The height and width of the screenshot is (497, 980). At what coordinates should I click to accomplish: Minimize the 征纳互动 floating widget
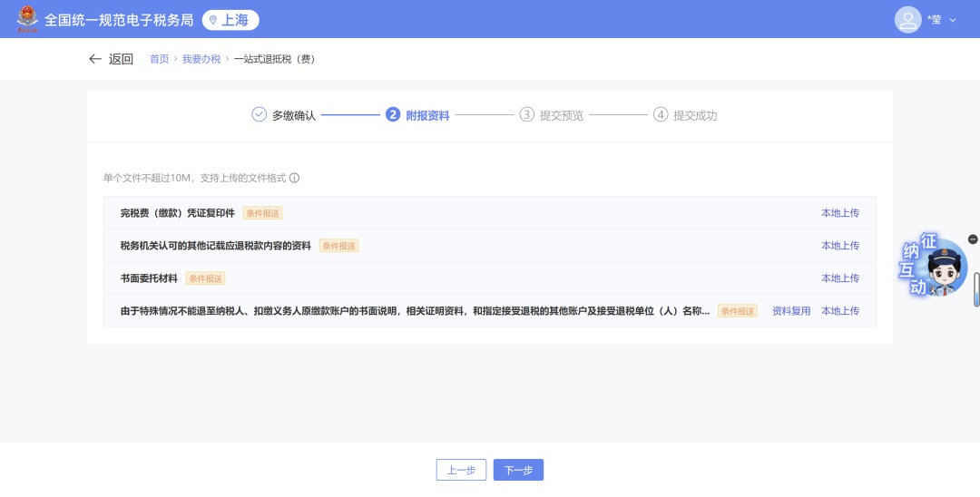click(x=973, y=239)
